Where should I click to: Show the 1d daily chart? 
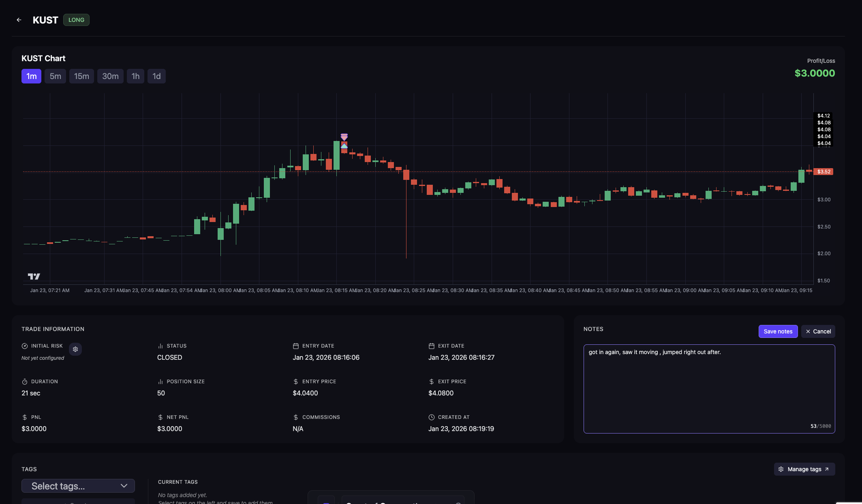[156, 76]
